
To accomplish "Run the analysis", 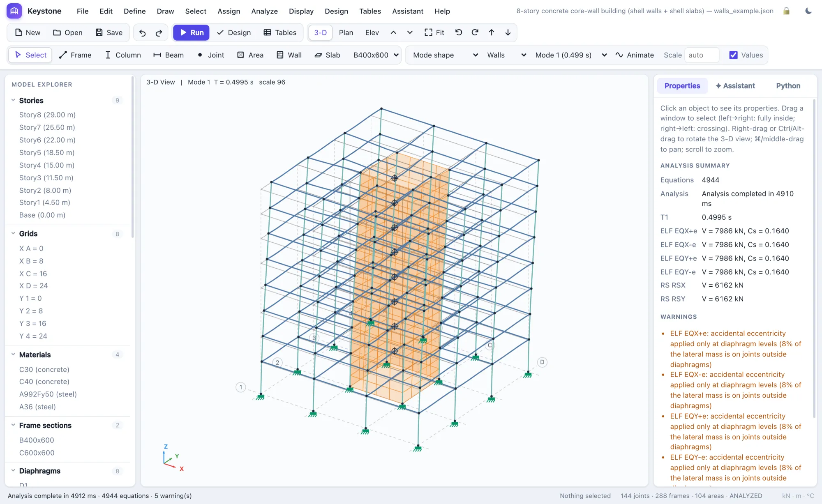I will pos(191,32).
